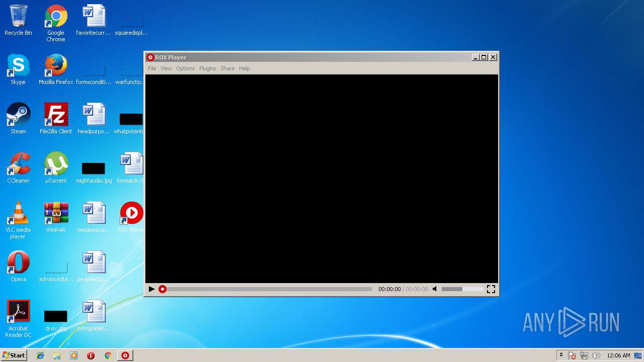Select the peoplesubj Word document icon

tap(94, 266)
